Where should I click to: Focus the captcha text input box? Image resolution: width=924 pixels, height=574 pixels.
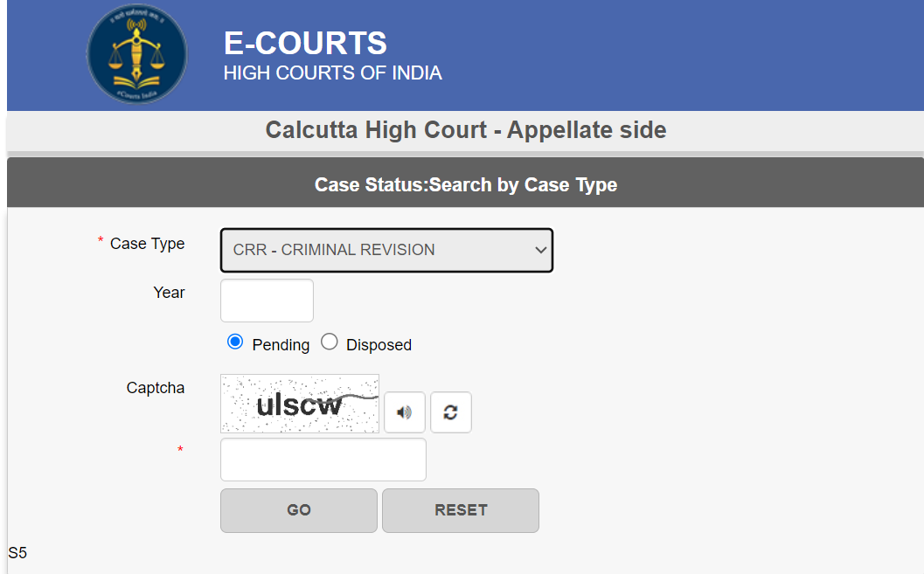point(323,460)
